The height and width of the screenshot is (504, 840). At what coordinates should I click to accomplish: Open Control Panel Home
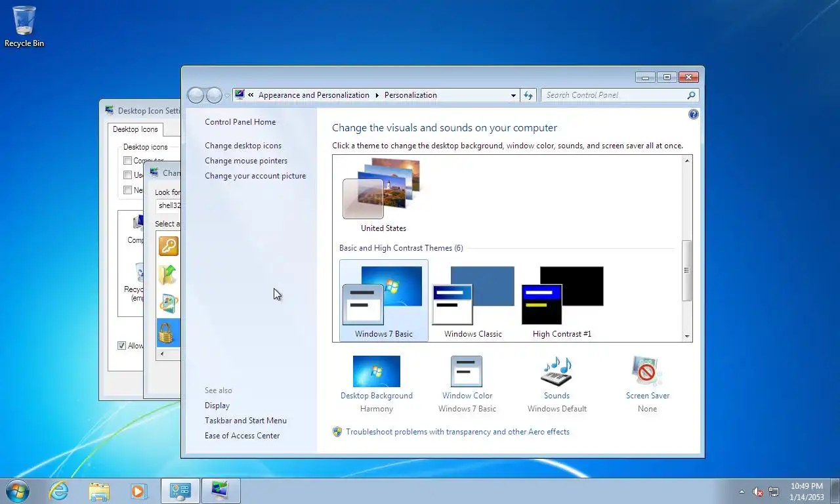(240, 122)
